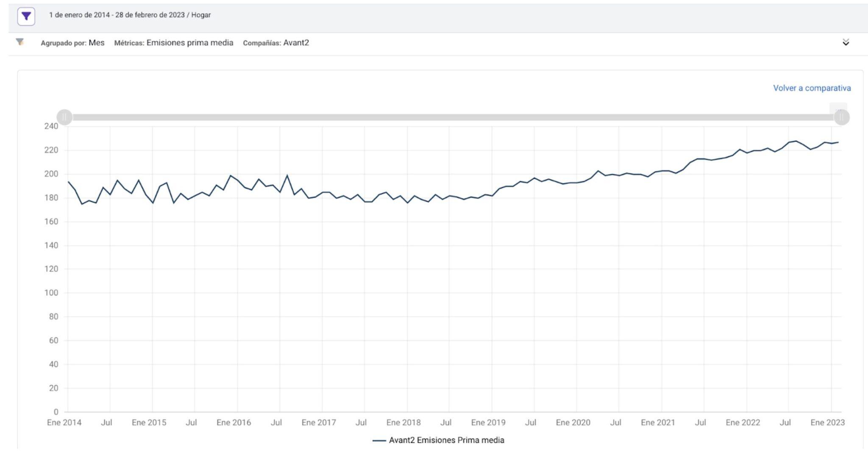Click the middle of the range slider track
The image size is (868, 453).
(x=453, y=117)
